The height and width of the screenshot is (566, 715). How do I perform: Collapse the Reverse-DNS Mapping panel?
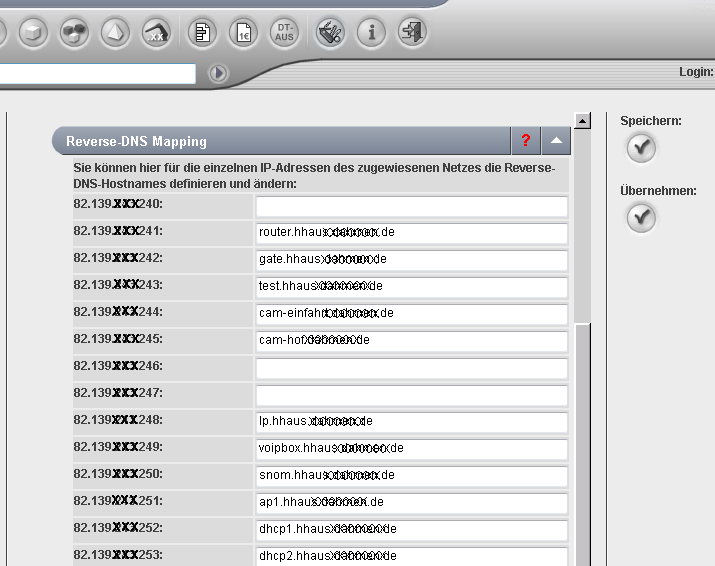click(x=557, y=141)
